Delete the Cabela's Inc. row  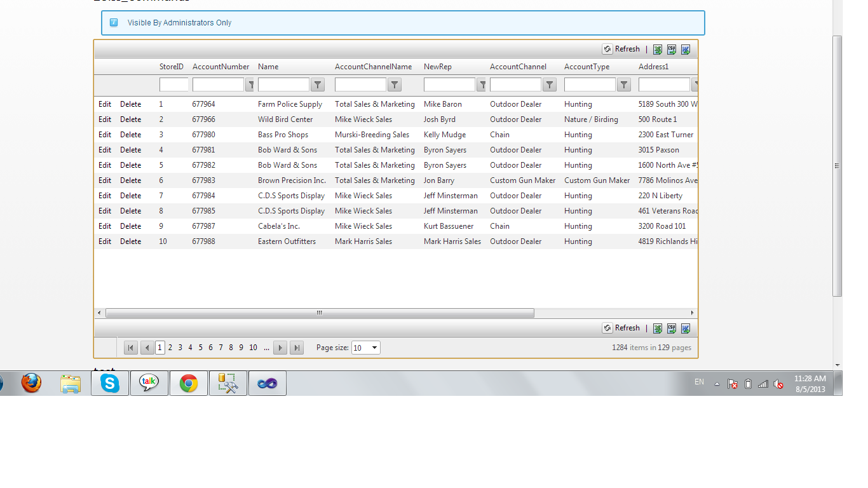[131, 226]
